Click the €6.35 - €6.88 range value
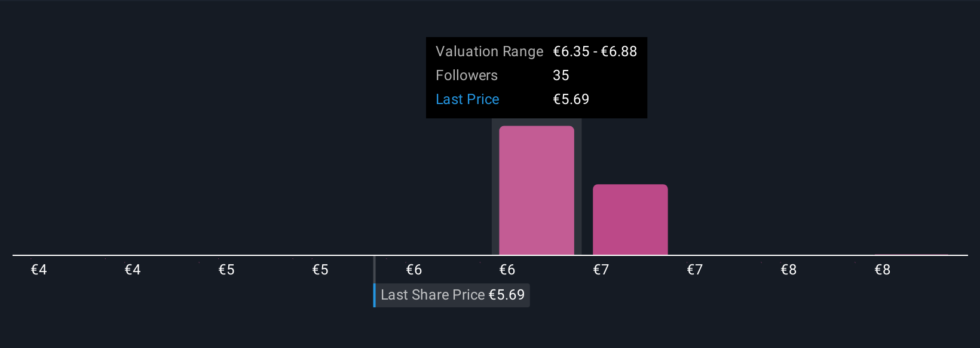The height and width of the screenshot is (348, 980). (595, 51)
